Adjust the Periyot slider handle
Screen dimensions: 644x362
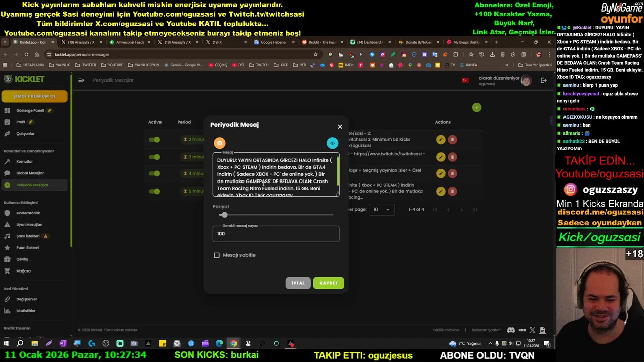coord(224,215)
